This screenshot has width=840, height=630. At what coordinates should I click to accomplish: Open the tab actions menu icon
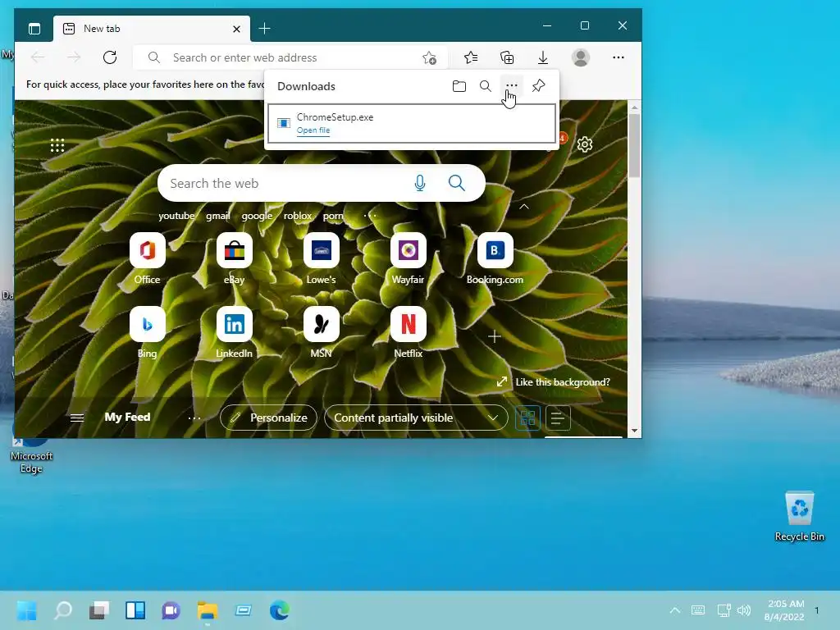click(x=34, y=29)
